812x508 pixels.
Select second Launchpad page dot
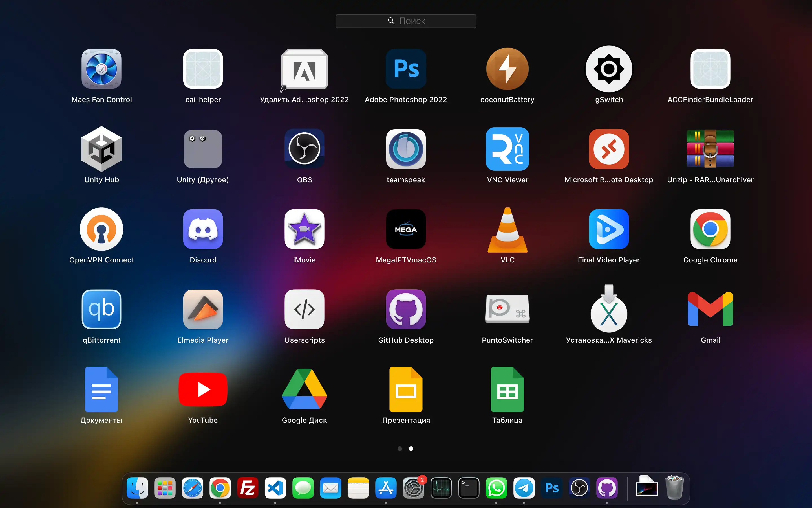point(411,448)
